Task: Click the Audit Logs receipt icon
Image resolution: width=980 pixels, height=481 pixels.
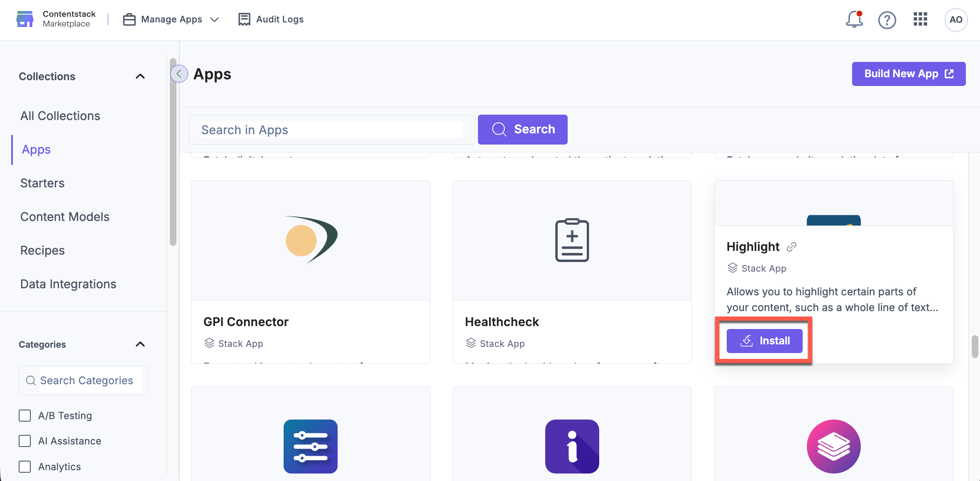Action: point(244,20)
